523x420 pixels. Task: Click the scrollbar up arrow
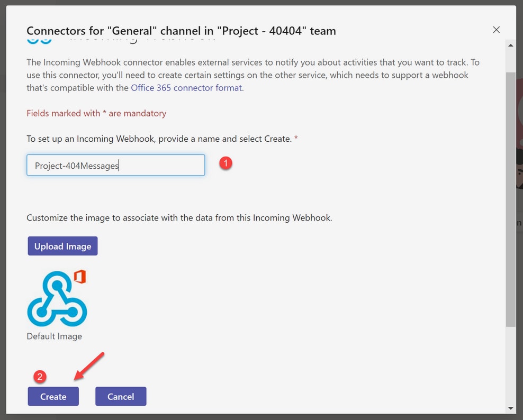pyautogui.click(x=511, y=45)
